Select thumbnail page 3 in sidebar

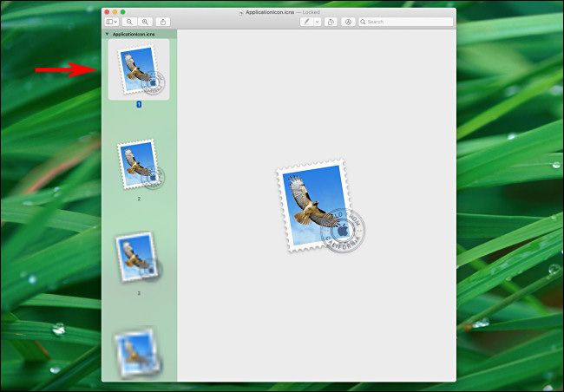[139, 257]
